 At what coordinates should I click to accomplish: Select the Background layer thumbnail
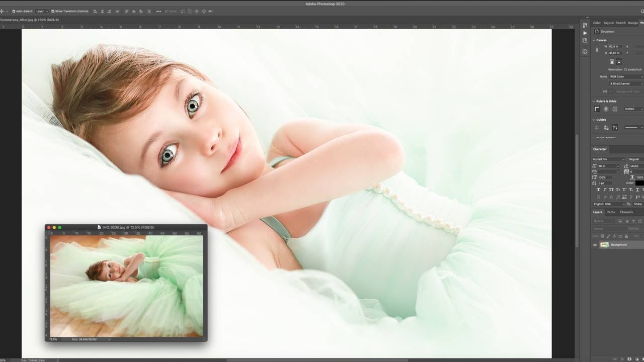604,245
